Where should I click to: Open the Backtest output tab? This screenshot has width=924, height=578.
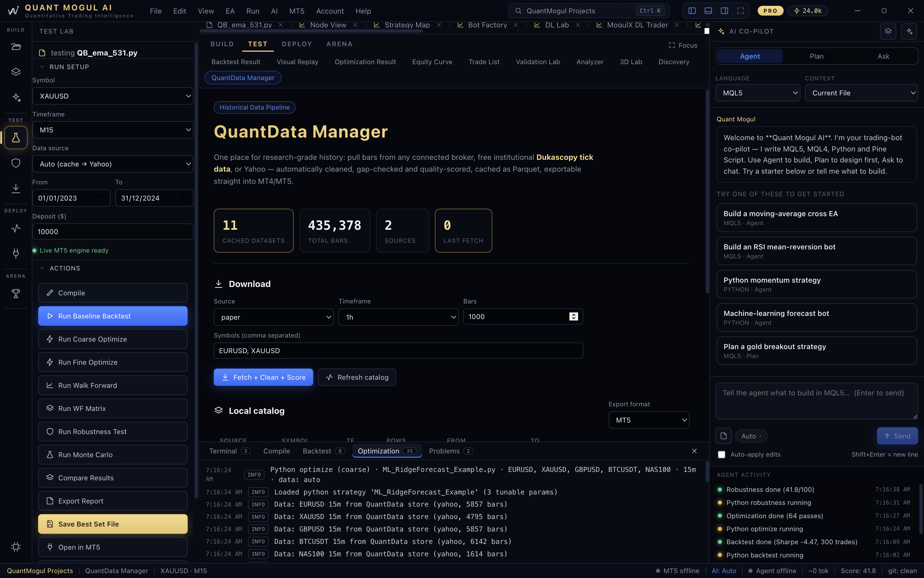[323, 451]
